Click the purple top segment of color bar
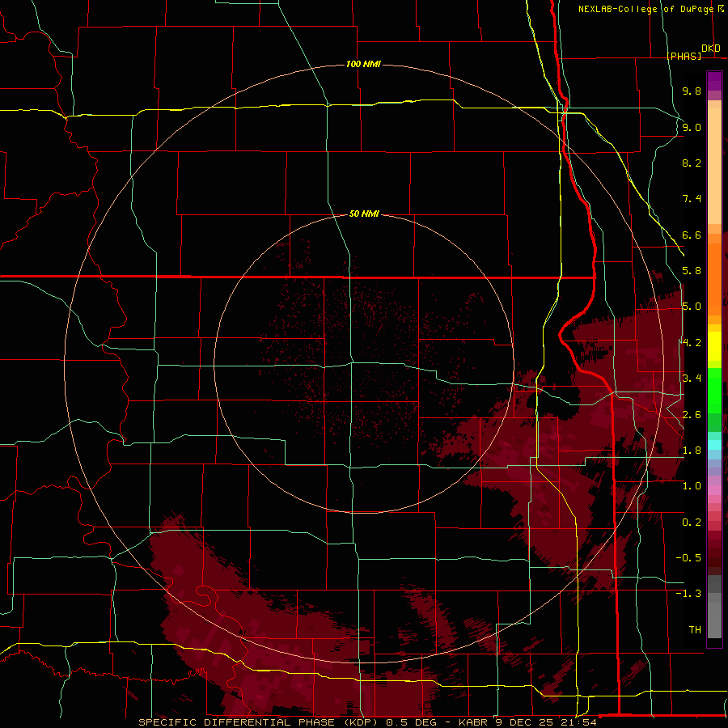 click(x=714, y=81)
